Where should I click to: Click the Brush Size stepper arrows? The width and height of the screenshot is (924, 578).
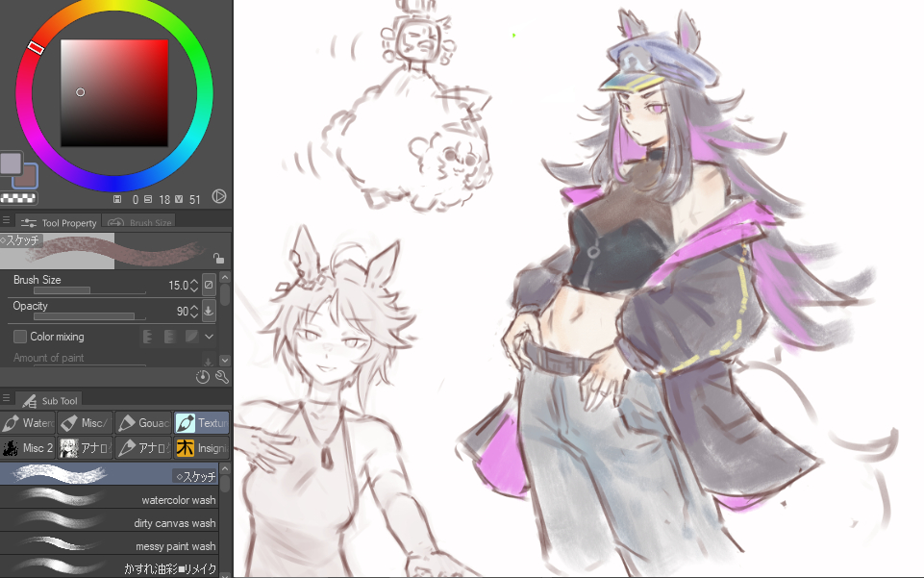point(194,286)
